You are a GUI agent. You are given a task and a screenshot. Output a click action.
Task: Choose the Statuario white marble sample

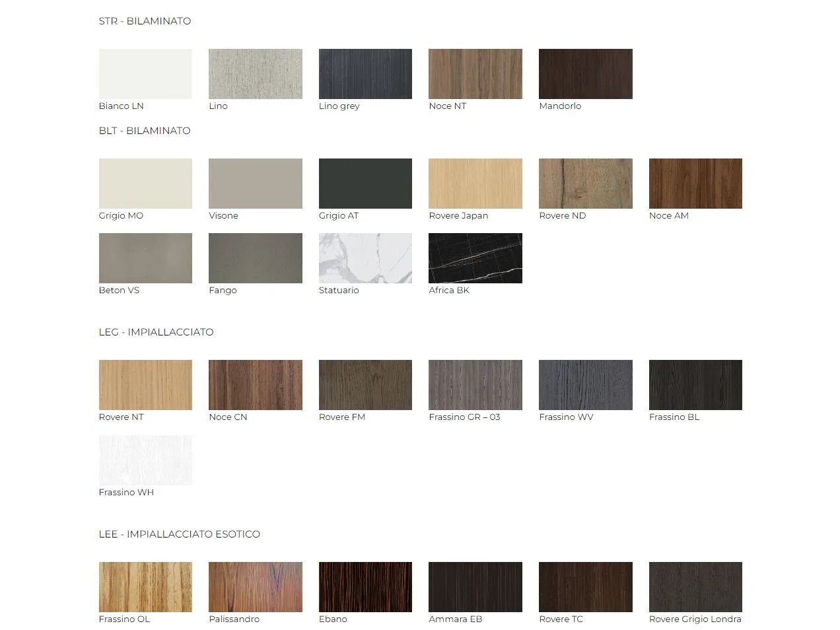365,258
